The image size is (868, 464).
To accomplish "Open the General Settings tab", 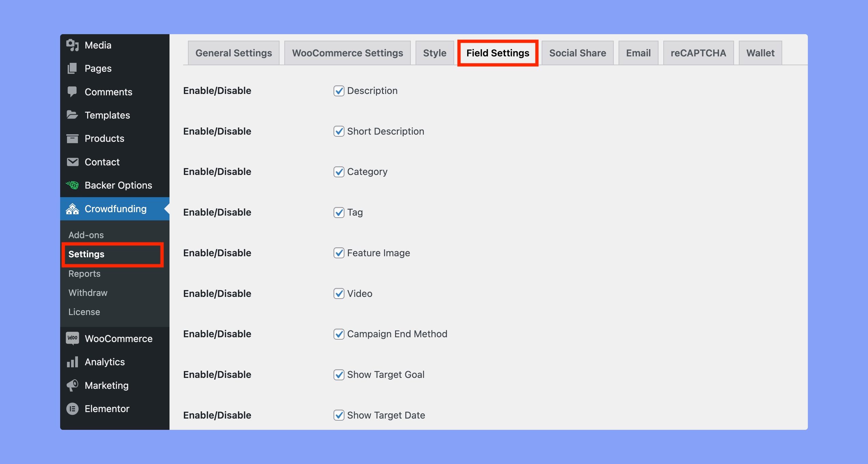I will [x=232, y=53].
